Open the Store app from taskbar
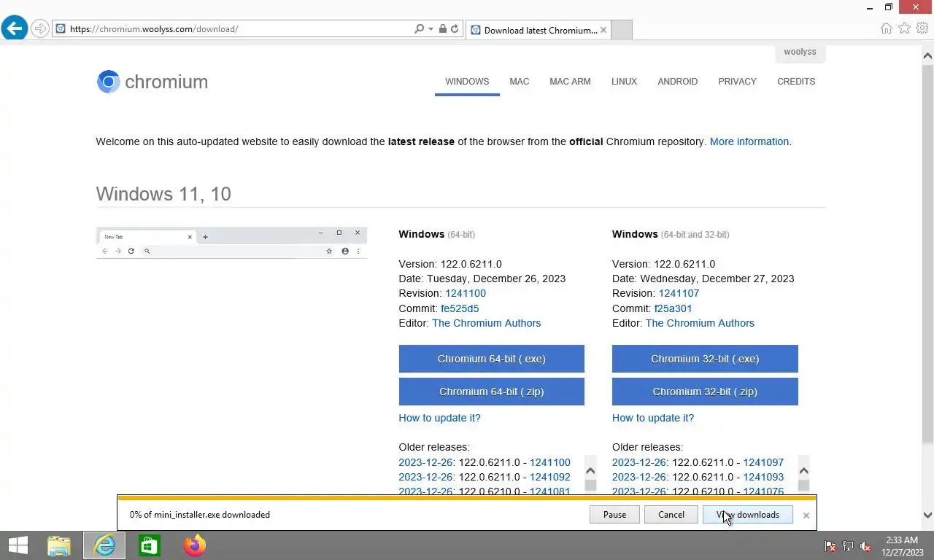Image resolution: width=934 pixels, height=560 pixels. [x=150, y=545]
